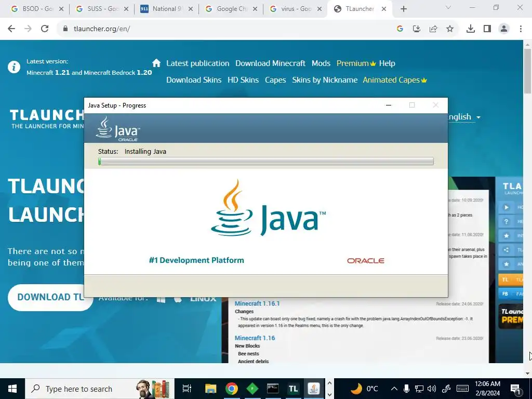
Task: Open Capes link
Action: click(x=275, y=80)
